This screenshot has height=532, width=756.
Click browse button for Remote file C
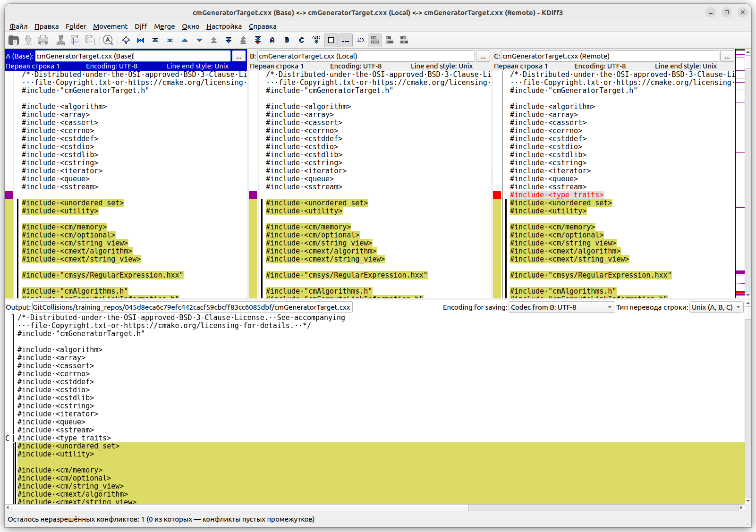(x=727, y=56)
